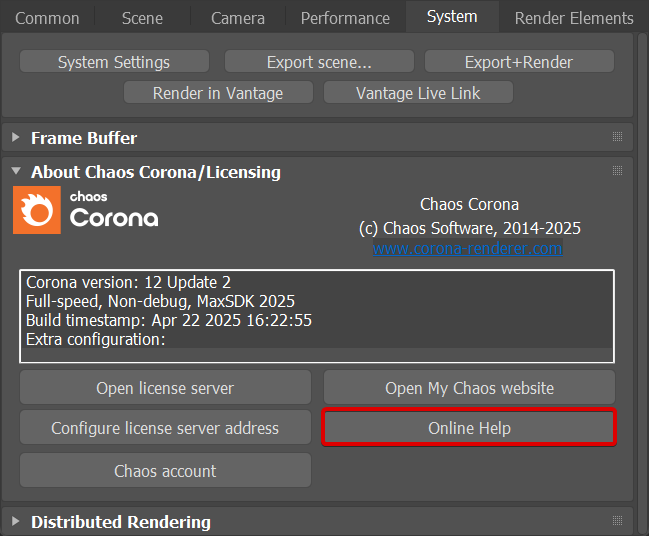Collapse About Chaos Corona/Licensing rollout arrow
Image resolution: width=649 pixels, height=536 pixels.
tap(16, 171)
